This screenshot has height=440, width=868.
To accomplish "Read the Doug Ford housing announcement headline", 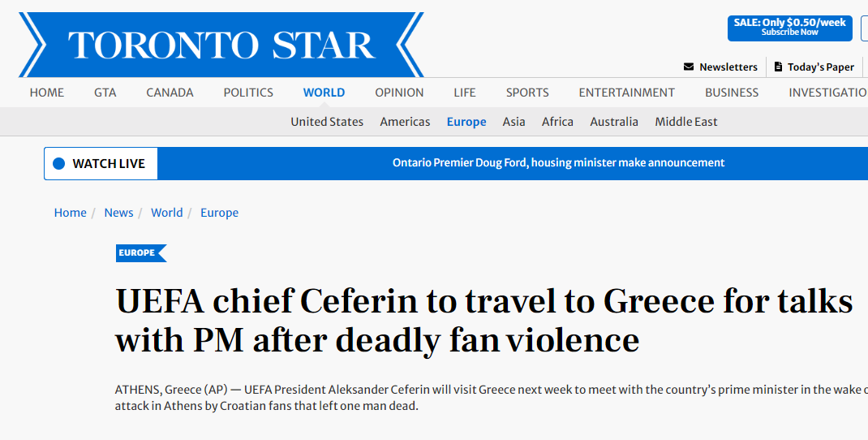I will (x=558, y=163).
